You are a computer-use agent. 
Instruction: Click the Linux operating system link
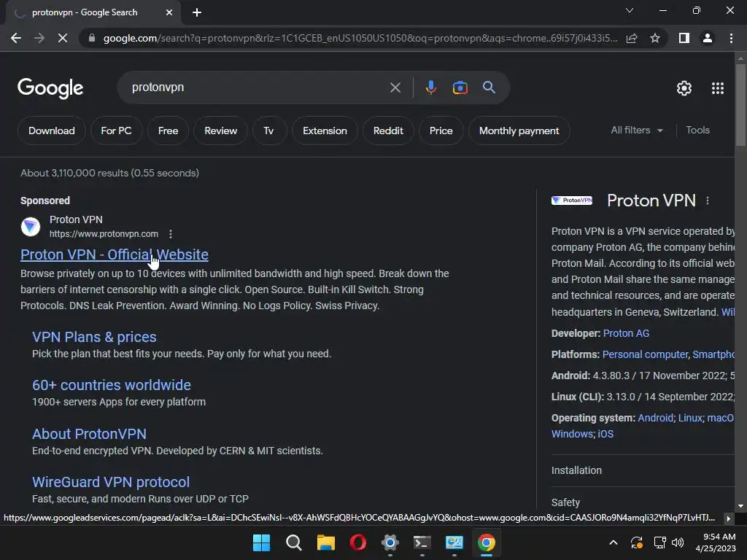(690, 418)
